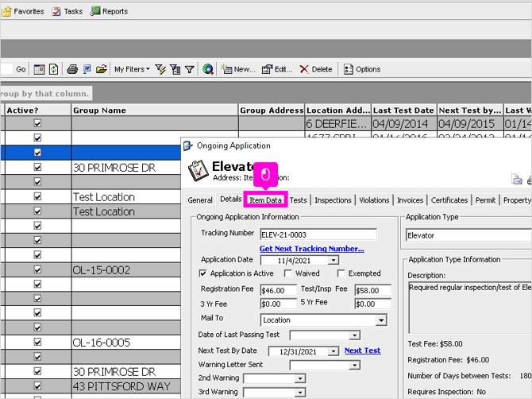The image size is (532, 399).
Task: Open the Mail To dropdown
Action: click(x=381, y=320)
